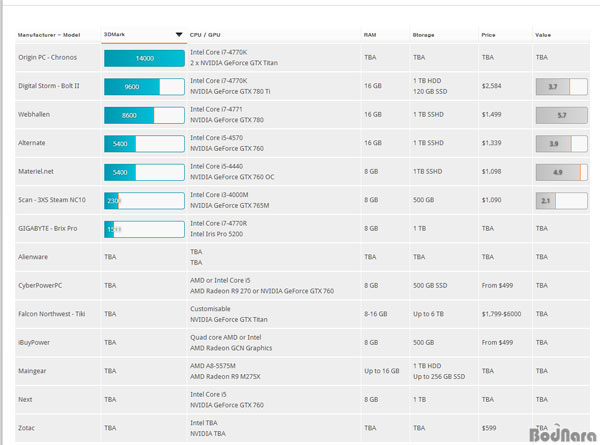Select the Alienware manufacturer name
Viewport: 600px width, 445px height.
click(x=33, y=257)
